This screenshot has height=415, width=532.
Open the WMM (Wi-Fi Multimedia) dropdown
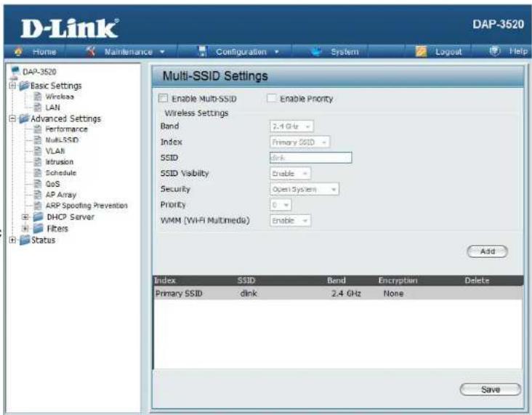pyautogui.click(x=290, y=220)
